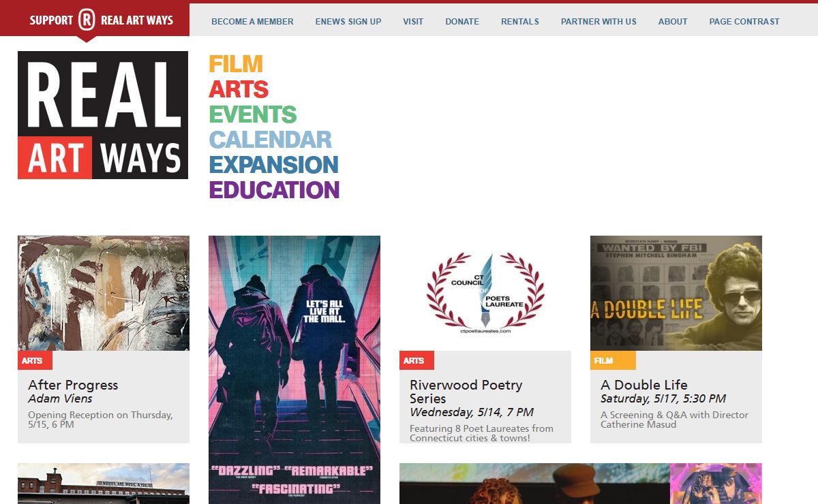Click Featuring 8 Poet Laureates description
818x504 pixels.
(x=481, y=433)
